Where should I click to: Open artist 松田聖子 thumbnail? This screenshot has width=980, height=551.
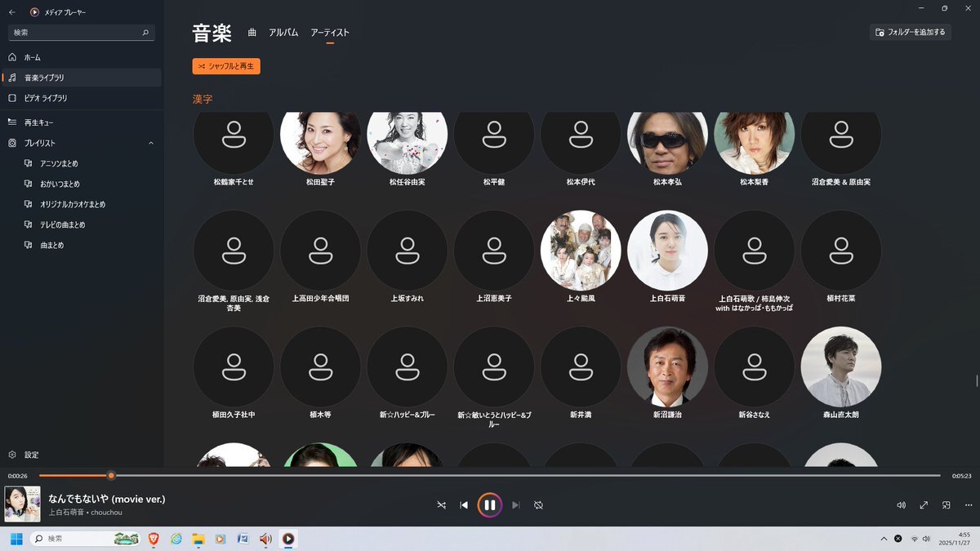coord(320,143)
